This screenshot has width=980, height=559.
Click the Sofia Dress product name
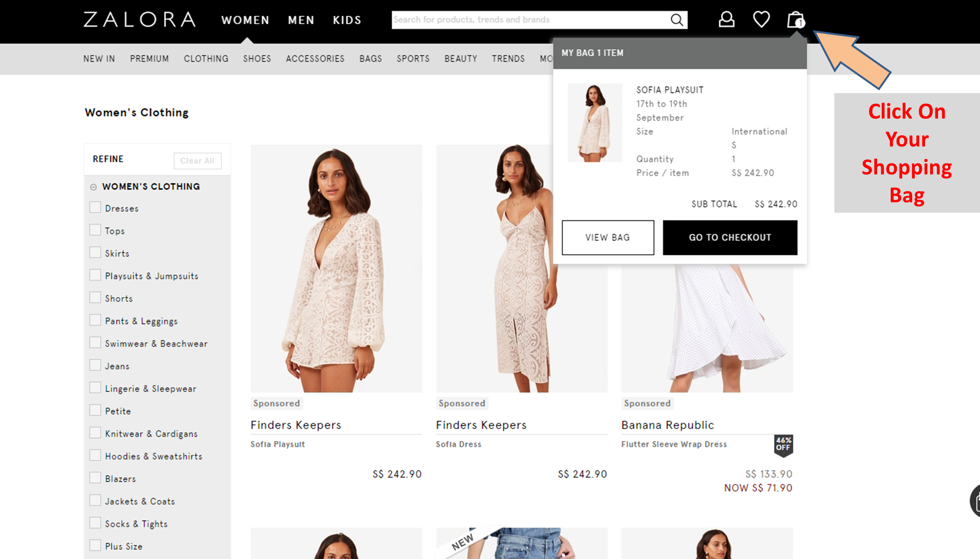tap(458, 444)
